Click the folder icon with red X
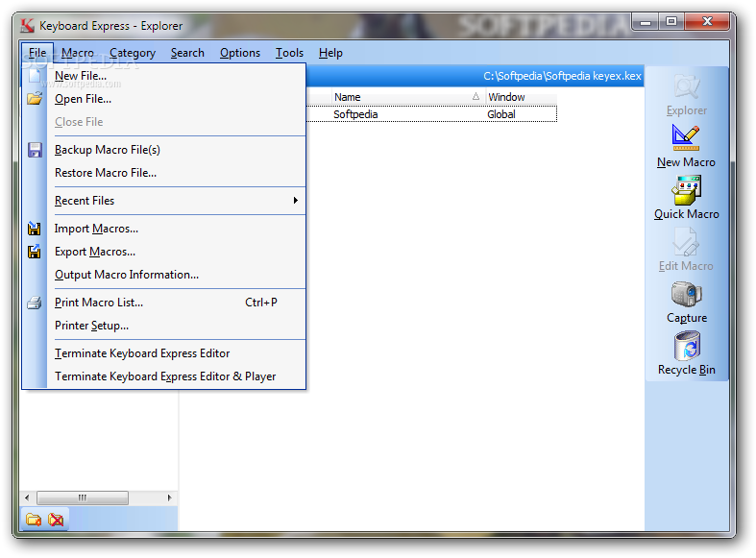 56,520
